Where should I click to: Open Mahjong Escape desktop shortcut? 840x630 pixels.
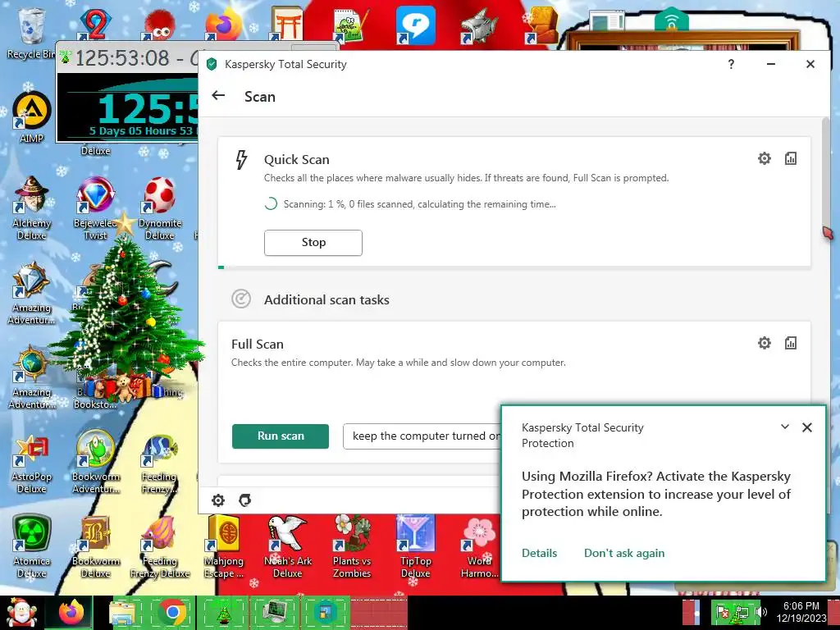(x=224, y=546)
